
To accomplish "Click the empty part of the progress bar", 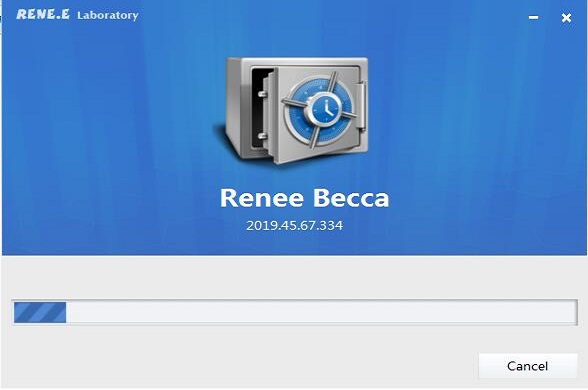I will click(321, 312).
